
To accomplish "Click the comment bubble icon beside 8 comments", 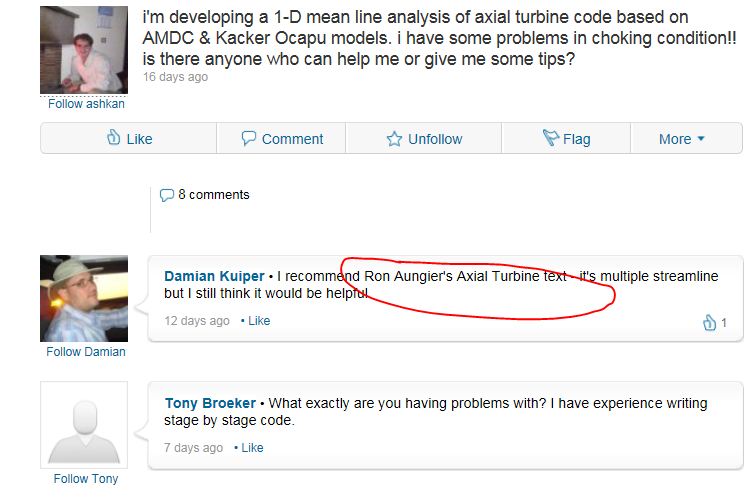I will [x=167, y=195].
